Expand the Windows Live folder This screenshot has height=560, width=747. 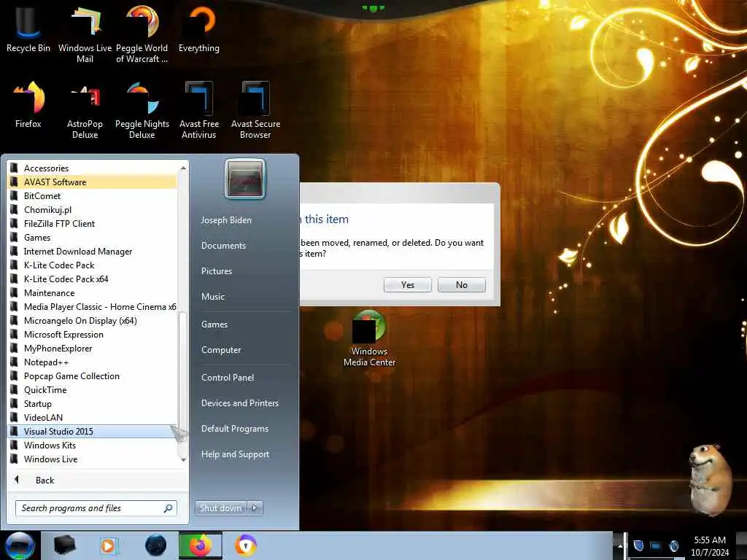click(x=93, y=459)
